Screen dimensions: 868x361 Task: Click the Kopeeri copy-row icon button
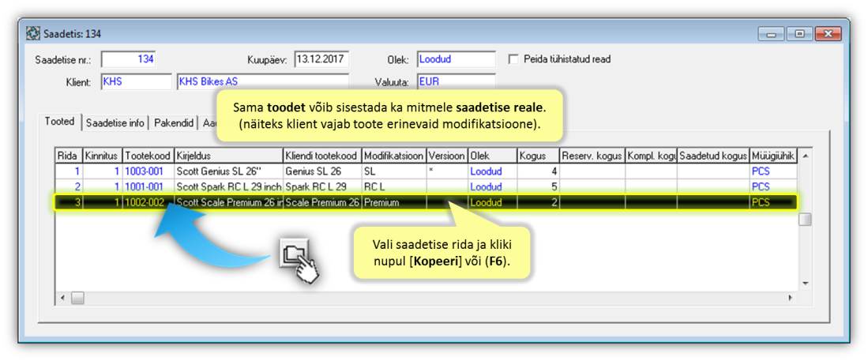(293, 254)
